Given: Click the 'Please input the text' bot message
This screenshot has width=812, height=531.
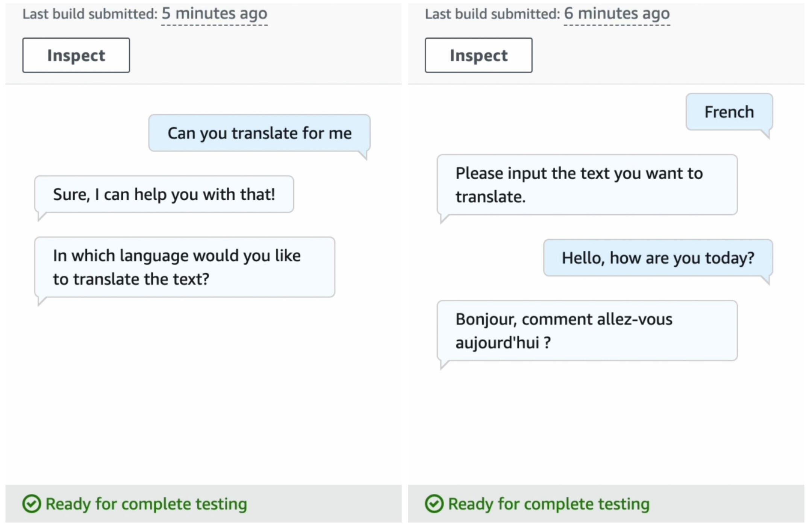Looking at the screenshot, I should (x=587, y=185).
